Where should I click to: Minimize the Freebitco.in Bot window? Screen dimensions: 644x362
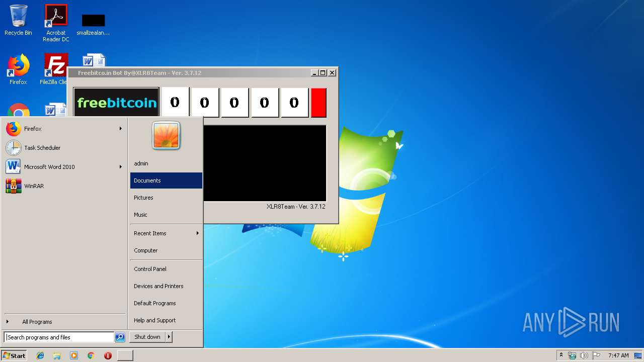[x=314, y=73]
